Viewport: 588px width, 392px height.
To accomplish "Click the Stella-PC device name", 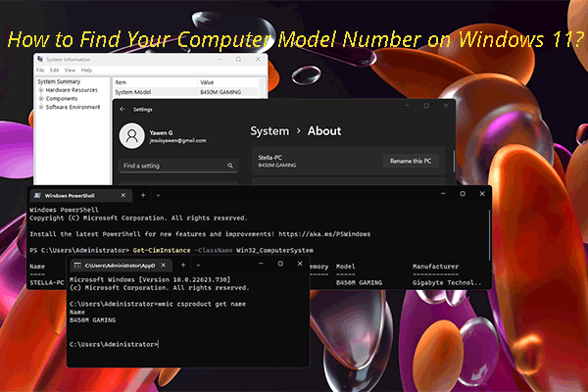I will 270,158.
